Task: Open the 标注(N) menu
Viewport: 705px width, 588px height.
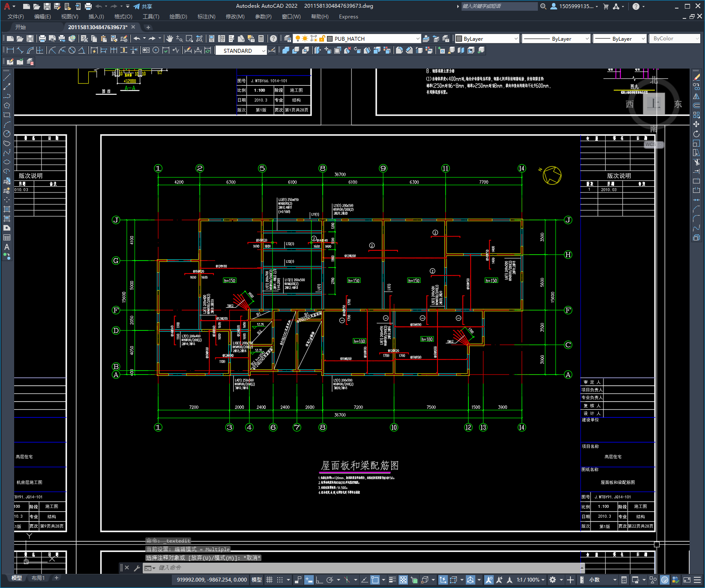Action: coord(206,17)
